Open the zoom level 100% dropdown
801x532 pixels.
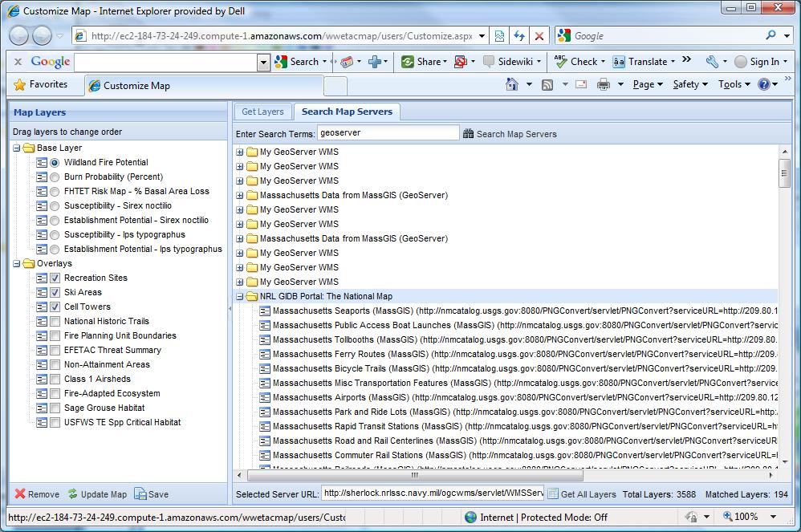coord(773,517)
